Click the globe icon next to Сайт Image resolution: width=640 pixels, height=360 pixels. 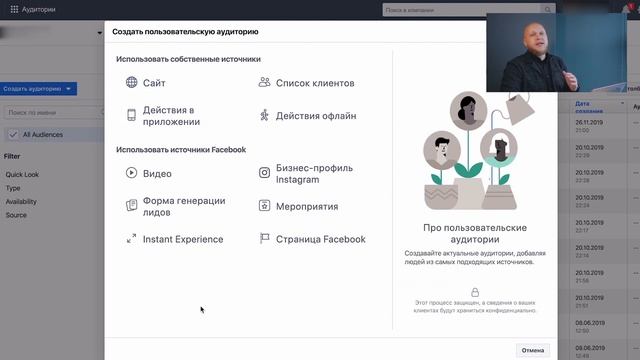131,82
